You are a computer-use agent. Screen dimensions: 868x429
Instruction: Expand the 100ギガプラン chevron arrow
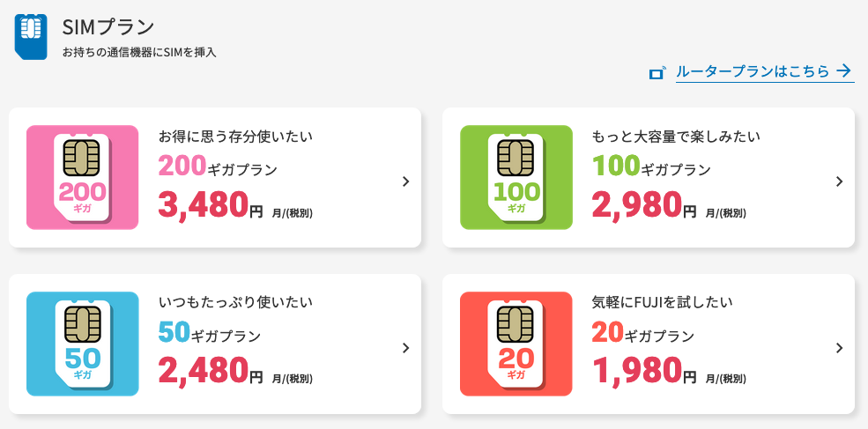[x=839, y=181]
